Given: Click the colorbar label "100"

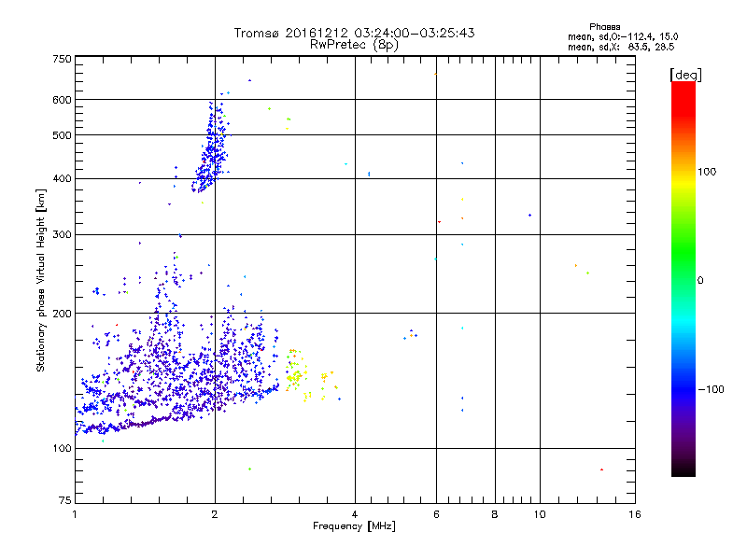Looking at the screenshot, I should click(707, 172).
